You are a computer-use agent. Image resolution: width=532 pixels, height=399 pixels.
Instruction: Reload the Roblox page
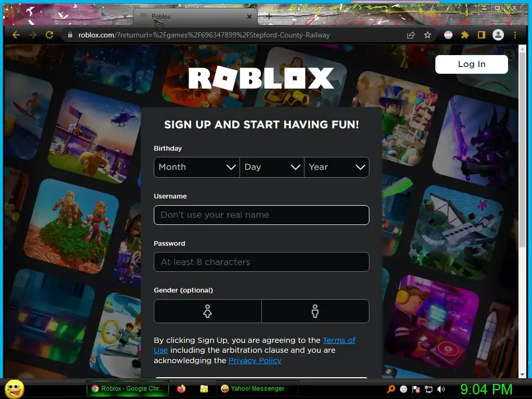[x=49, y=35]
